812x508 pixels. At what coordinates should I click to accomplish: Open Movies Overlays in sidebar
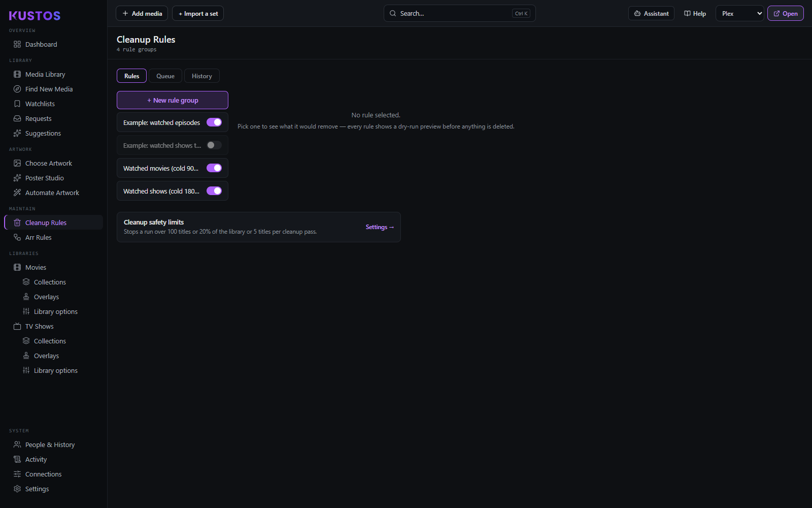[46, 297]
